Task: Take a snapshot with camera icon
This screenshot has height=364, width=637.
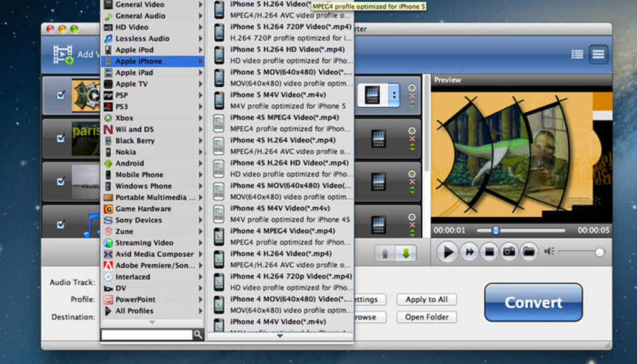Action: point(509,252)
